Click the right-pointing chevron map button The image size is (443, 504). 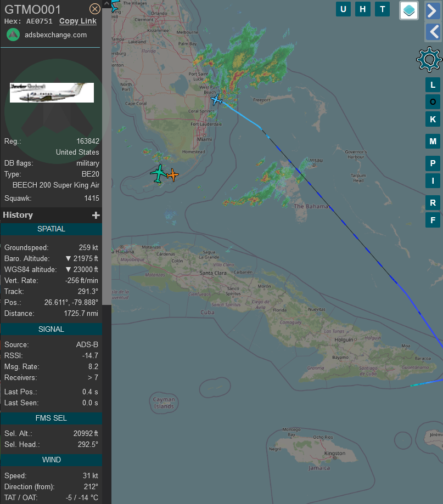click(433, 11)
